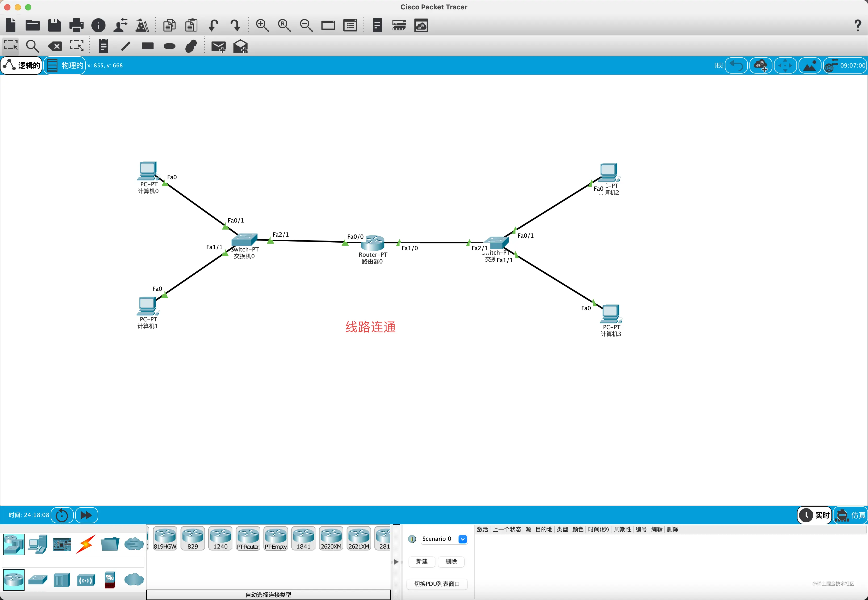868x600 pixels.
Task: Switch to 实时 realtime mode
Action: point(814,515)
